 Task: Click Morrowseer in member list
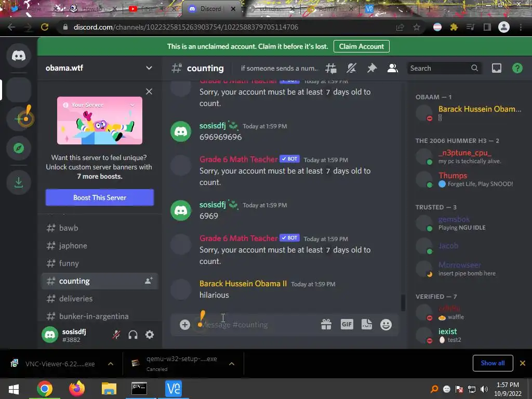tap(469, 269)
